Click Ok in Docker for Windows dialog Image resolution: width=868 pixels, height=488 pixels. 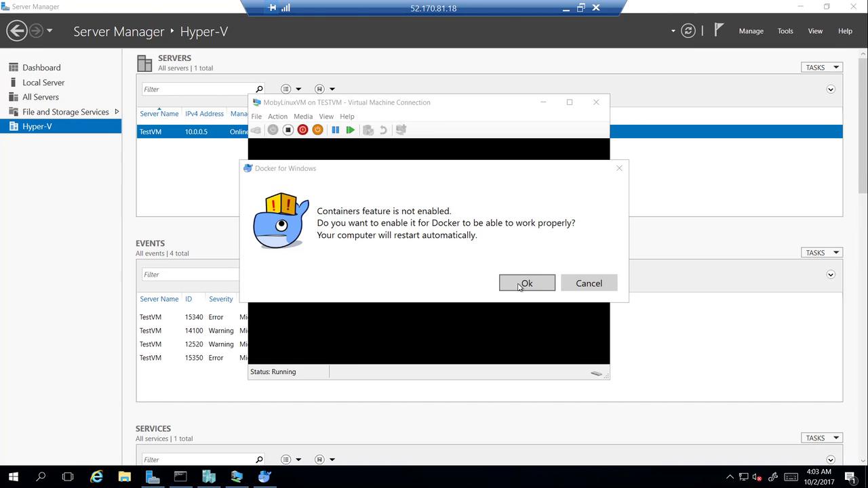coord(527,283)
